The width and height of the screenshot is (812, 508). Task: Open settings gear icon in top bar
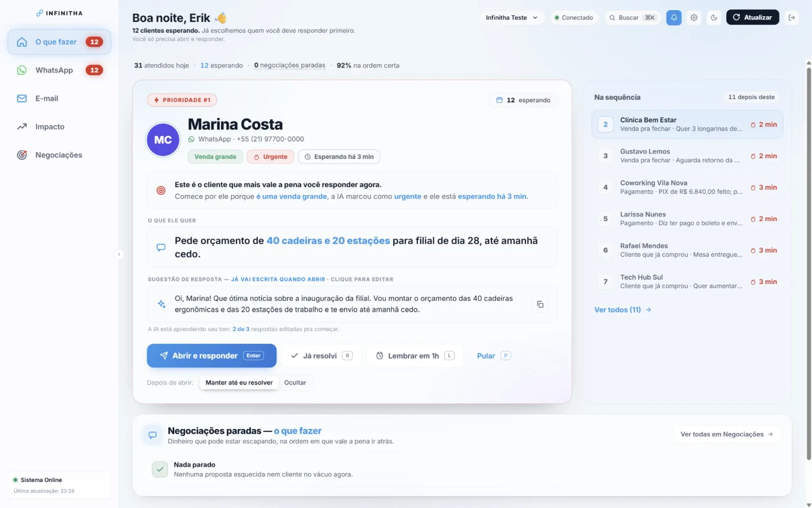point(694,17)
